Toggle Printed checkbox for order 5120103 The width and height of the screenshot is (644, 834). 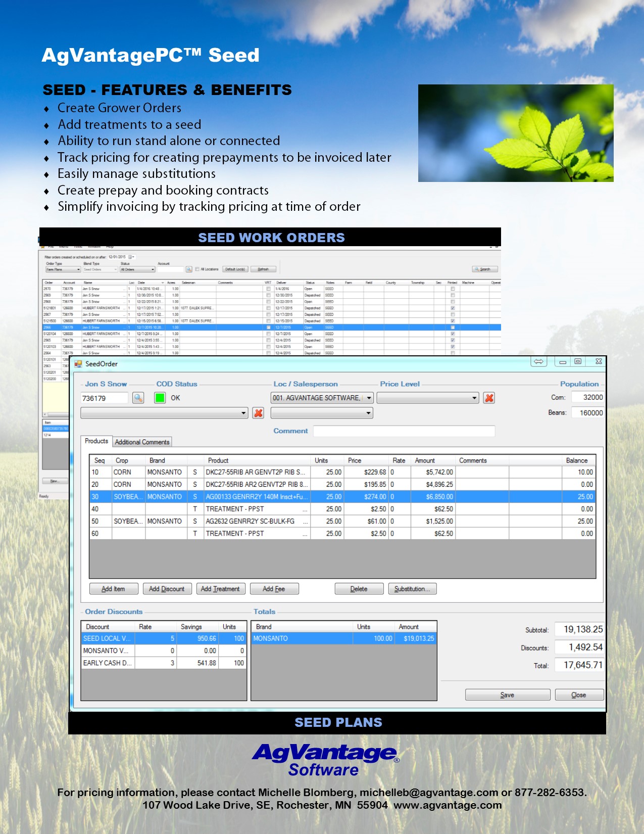tap(453, 347)
